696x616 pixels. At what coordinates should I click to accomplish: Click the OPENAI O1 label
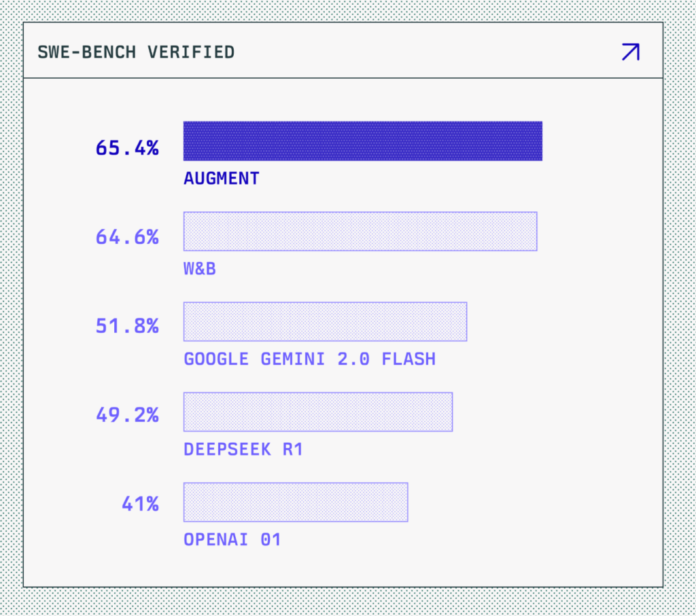pos(232,540)
